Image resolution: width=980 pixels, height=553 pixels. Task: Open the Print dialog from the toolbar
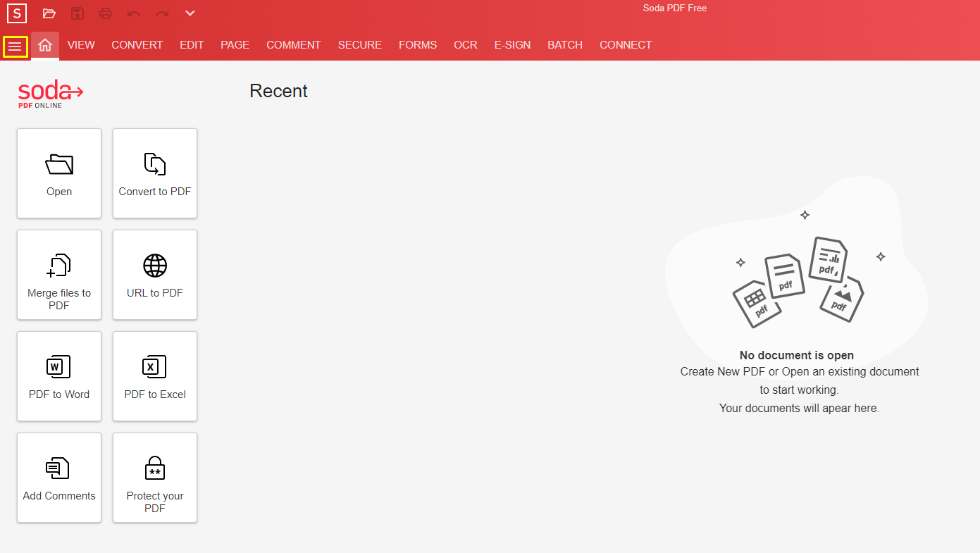pyautogui.click(x=106, y=13)
